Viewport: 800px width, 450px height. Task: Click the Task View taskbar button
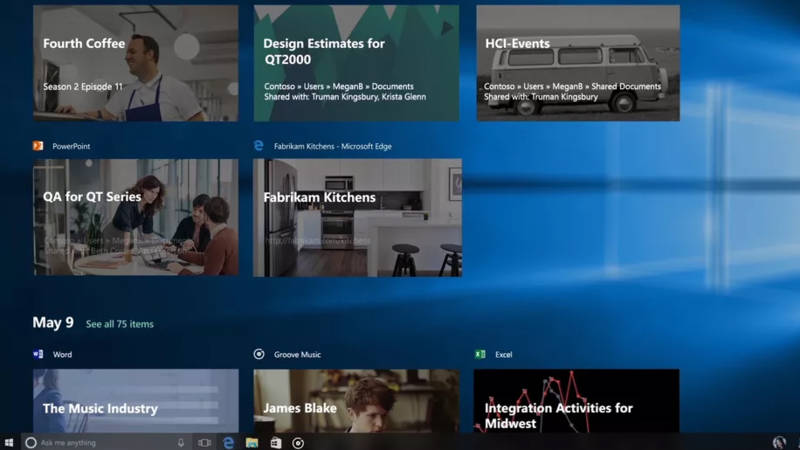tap(205, 443)
